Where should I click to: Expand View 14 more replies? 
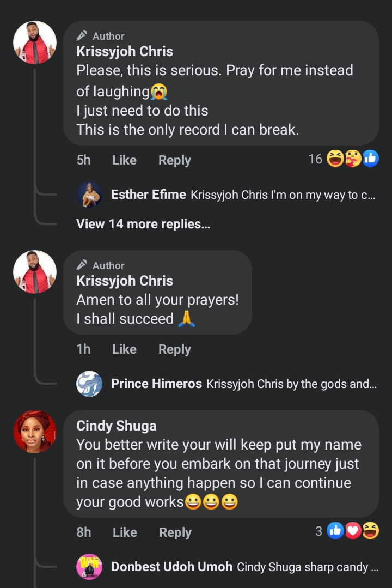point(143,224)
